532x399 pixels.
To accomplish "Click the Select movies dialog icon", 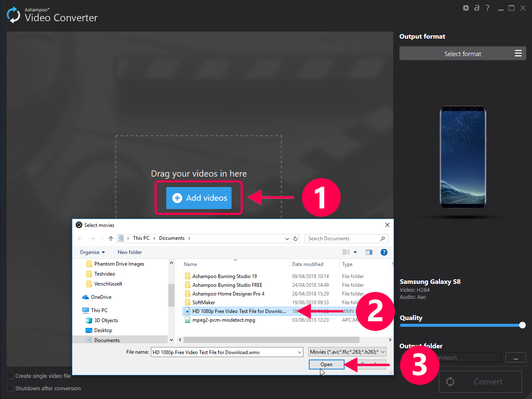I will click(x=79, y=225).
